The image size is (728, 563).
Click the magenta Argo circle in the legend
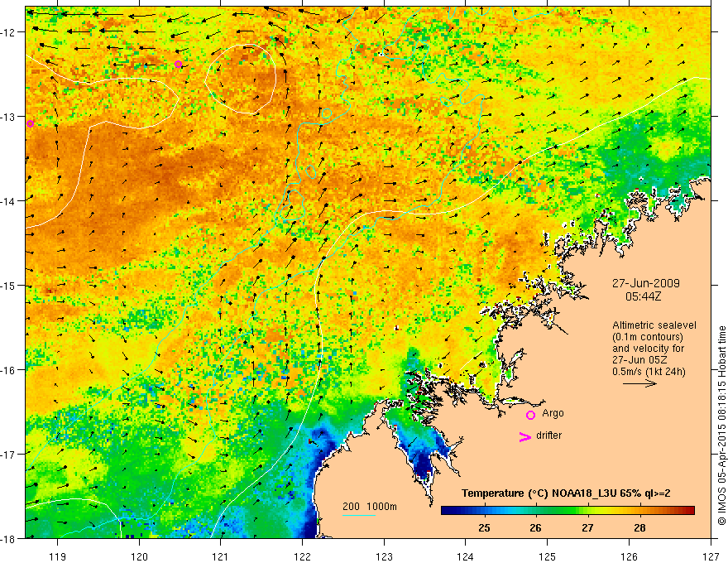[x=530, y=415]
